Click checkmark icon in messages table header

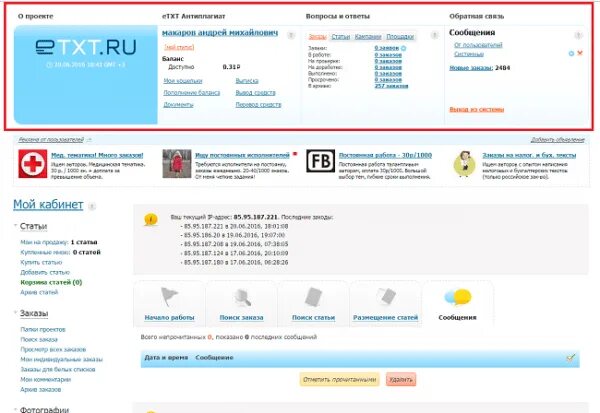pos(571,358)
